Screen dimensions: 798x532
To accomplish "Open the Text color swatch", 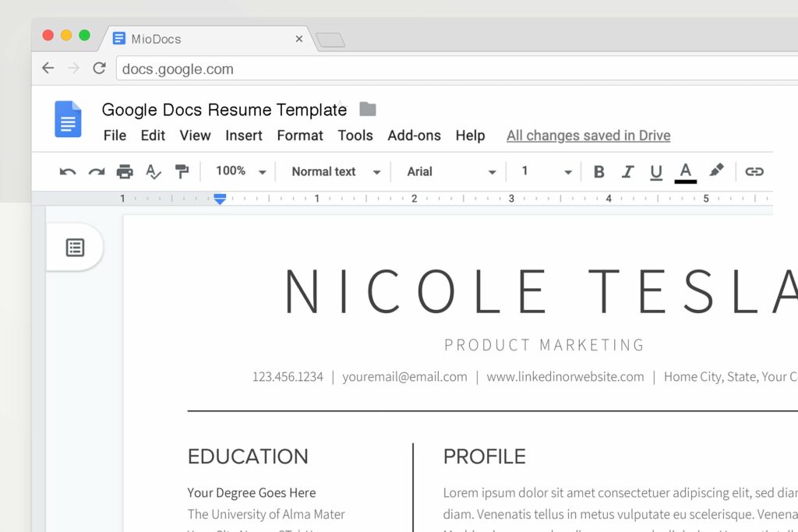I will [x=685, y=171].
